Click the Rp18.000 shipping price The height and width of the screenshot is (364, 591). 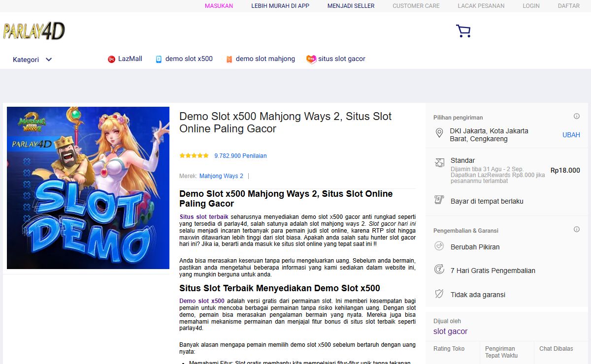565,170
